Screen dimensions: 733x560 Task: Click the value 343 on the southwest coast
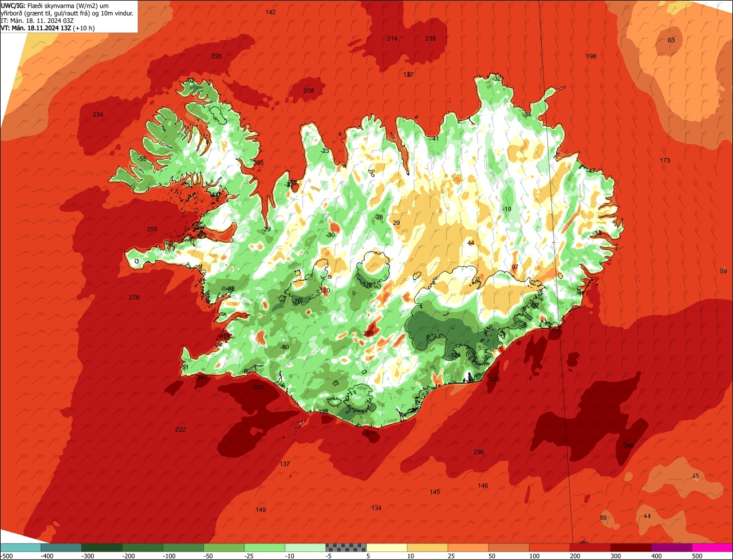pos(202,377)
